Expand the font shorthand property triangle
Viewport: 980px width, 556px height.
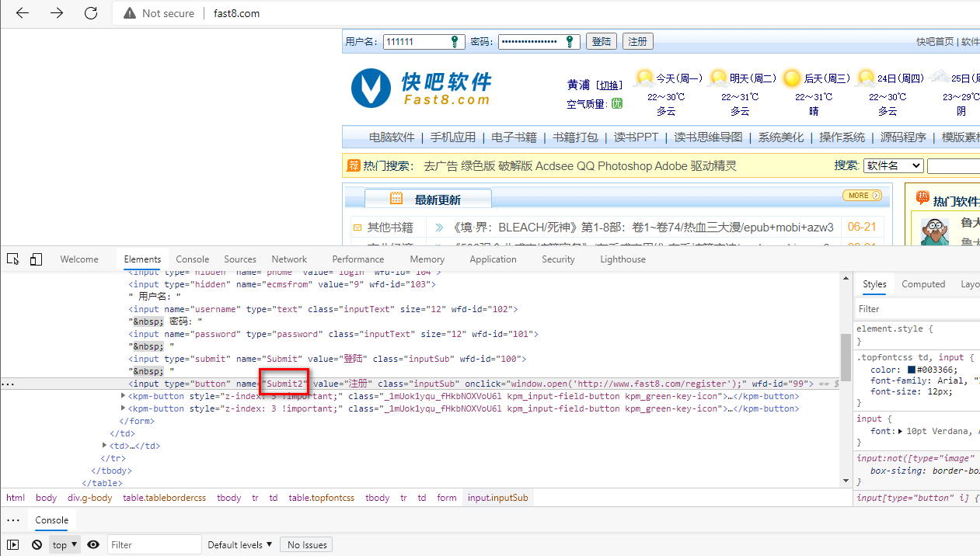[x=899, y=431]
